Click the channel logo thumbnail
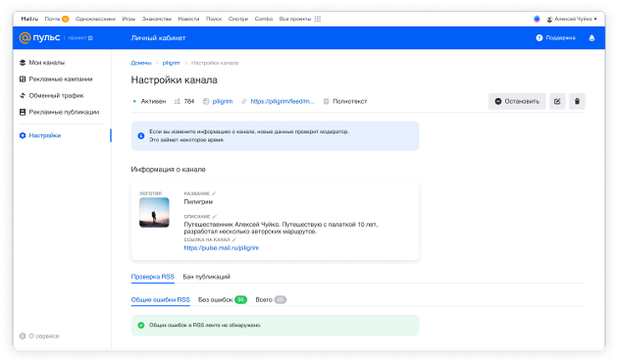618x364 pixels. 154,212
